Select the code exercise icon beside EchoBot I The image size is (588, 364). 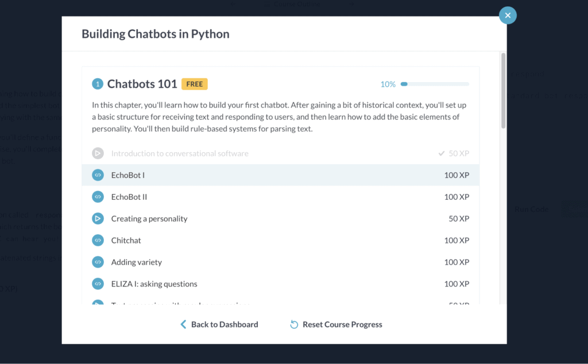(98, 175)
